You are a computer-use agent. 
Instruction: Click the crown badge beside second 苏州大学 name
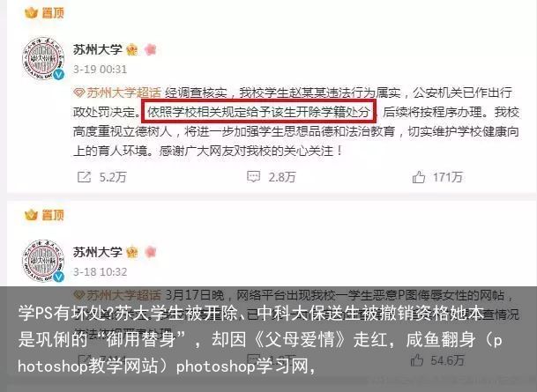(x=132, y=252)
